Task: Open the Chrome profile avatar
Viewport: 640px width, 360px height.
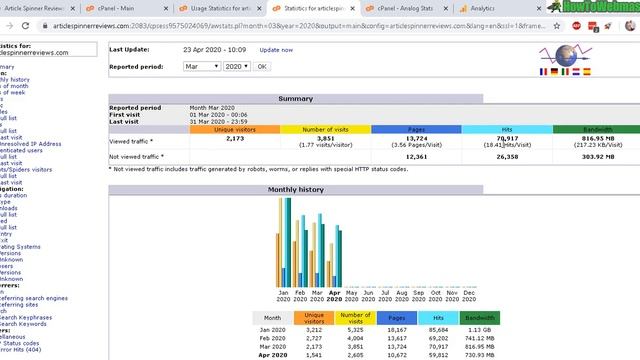Action: (630, 26)
